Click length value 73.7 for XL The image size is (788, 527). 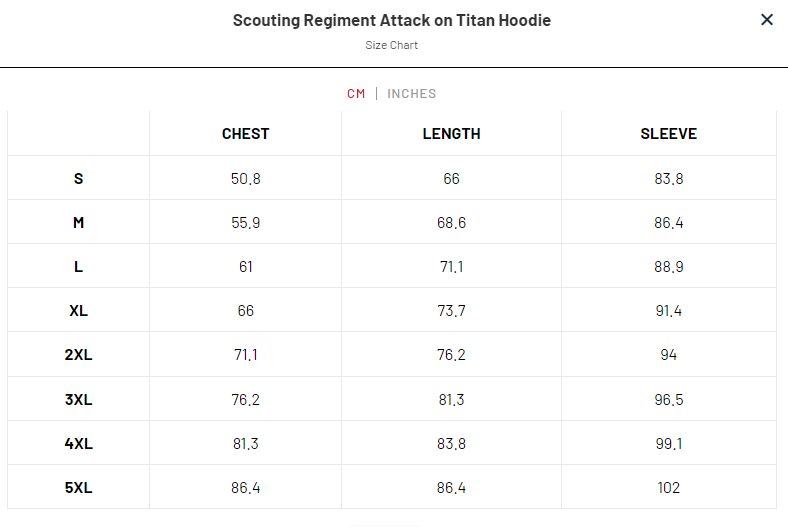451,311
